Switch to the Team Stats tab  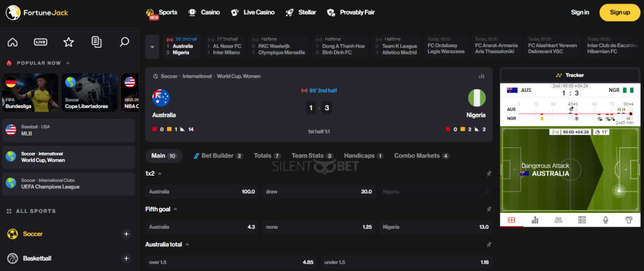click(312, 156)
